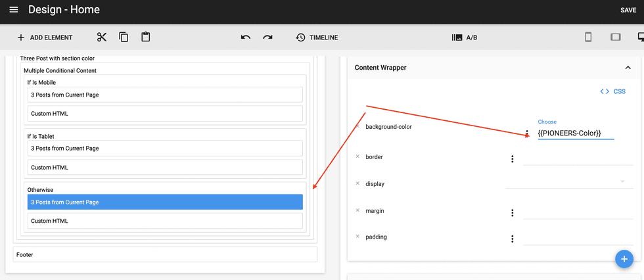Click the blue floating add button
The width and height of the screenshot is (644, 280).
point(624,259)
